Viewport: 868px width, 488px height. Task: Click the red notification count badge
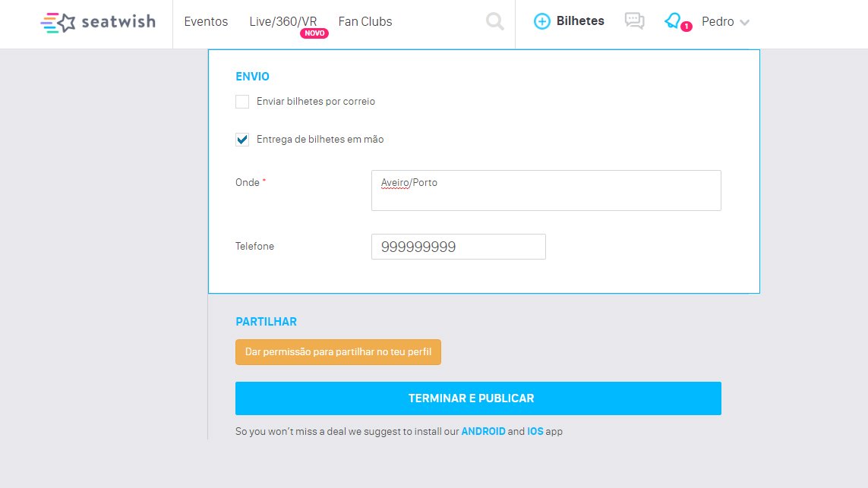click(687, 26)
